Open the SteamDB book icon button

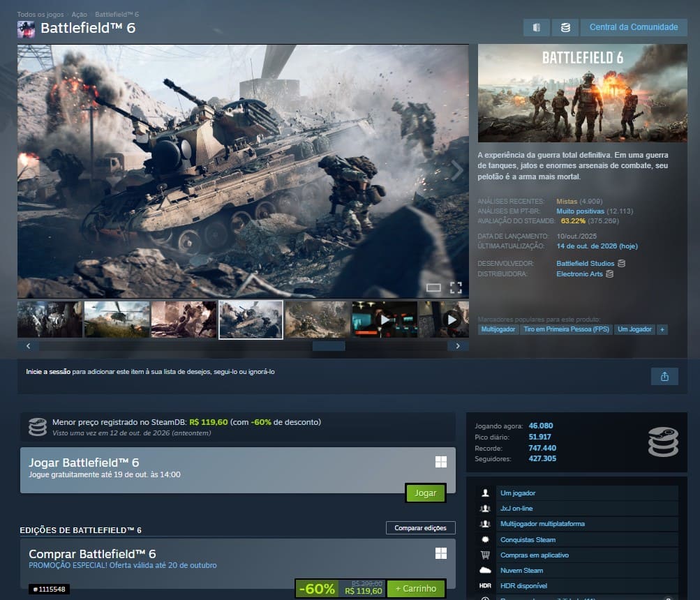(x=537, y=28)
